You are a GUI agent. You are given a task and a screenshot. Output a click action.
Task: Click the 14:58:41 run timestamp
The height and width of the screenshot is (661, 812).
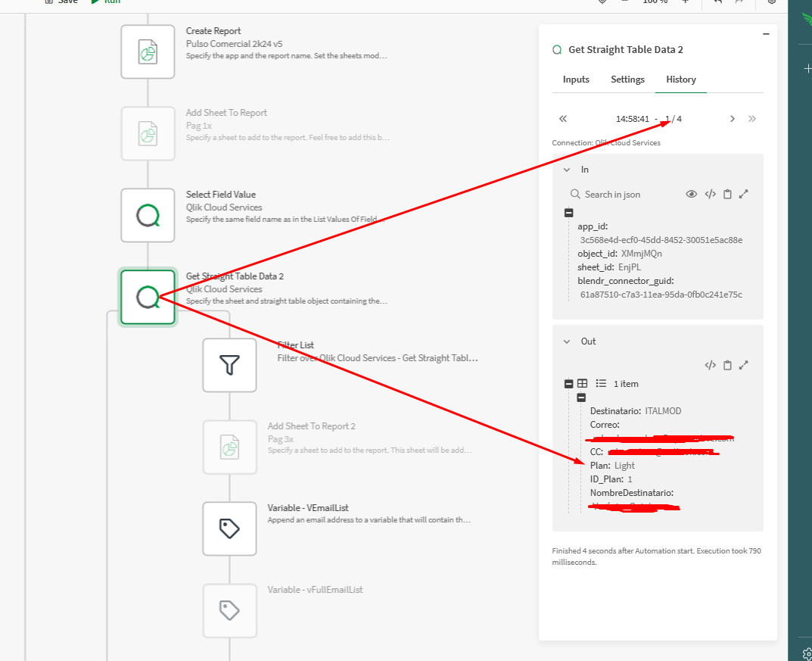point(633,119)
